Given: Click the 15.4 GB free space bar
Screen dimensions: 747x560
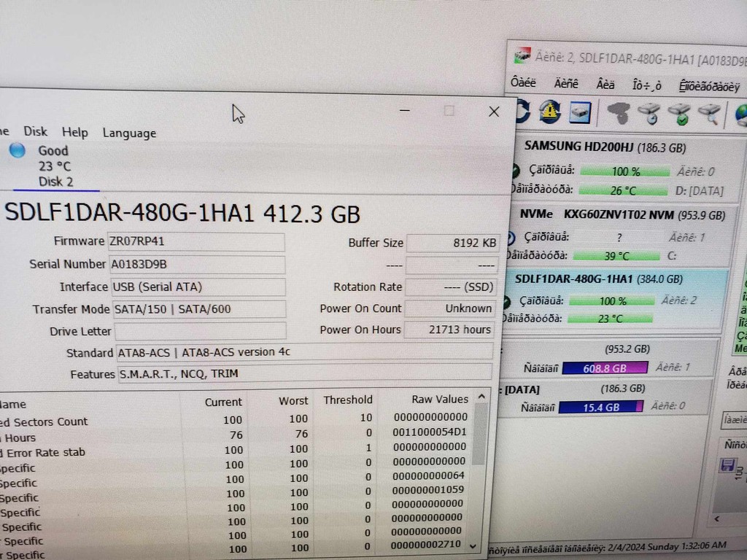Looking at the screenshot, I should [x=600, y=407].
